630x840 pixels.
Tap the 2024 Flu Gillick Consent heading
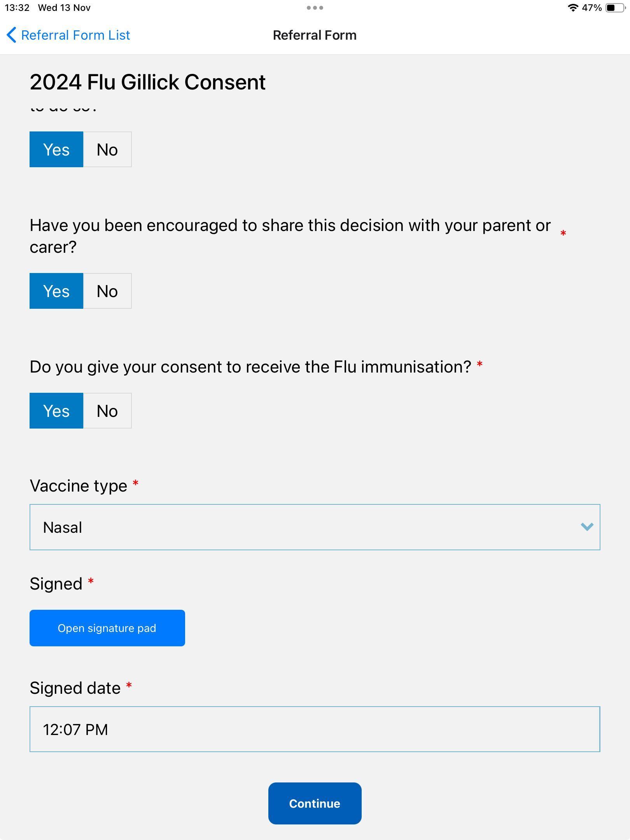147,82
